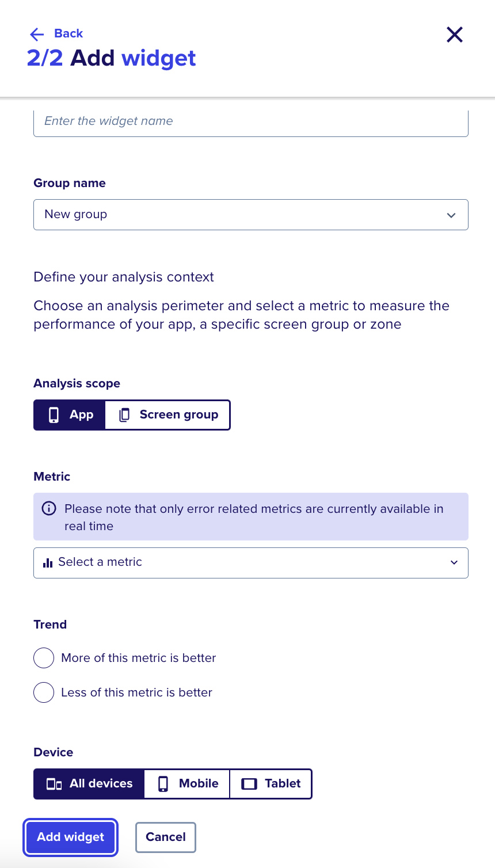The width and height of the screenshot is (495, 868).
Task: Switch analysis scope to Screen group
Action: tap(168, 415)
